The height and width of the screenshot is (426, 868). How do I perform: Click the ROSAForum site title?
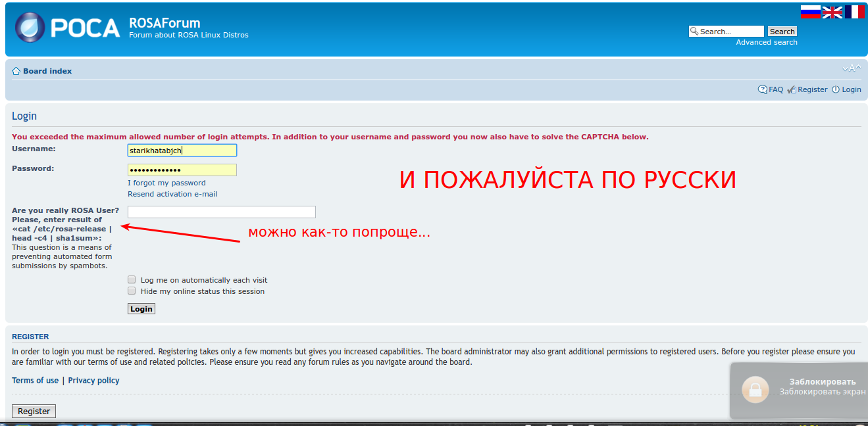[165, 22]
